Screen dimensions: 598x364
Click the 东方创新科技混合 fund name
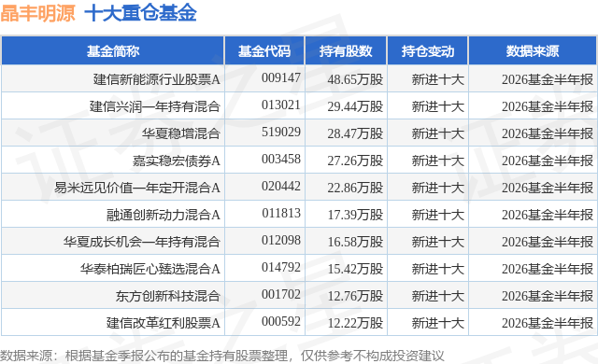[168, 296]
